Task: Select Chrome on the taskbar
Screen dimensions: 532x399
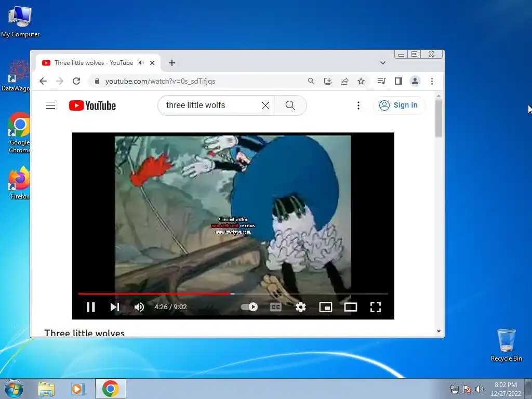Action: click(x=111, y=389)
